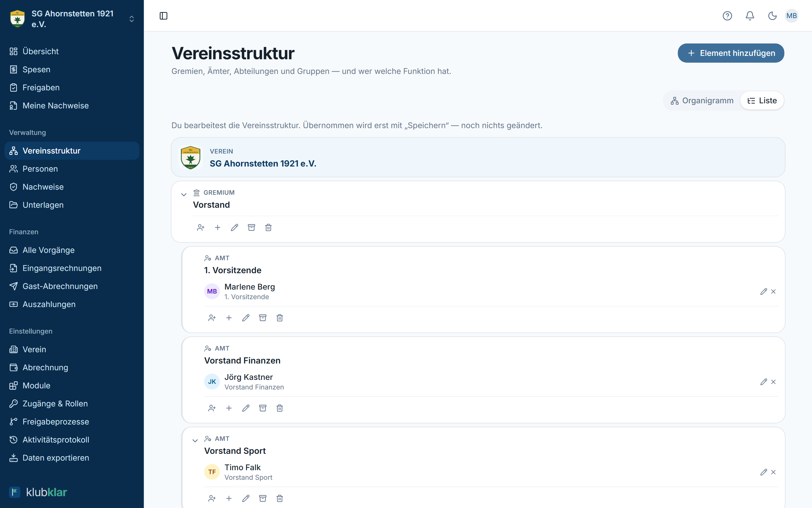Click the klubklar logo

click(38, 492)
